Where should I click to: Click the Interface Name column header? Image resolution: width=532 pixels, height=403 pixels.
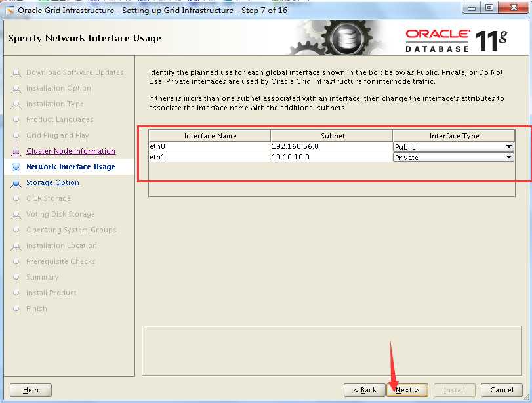[x=210, y=136]
